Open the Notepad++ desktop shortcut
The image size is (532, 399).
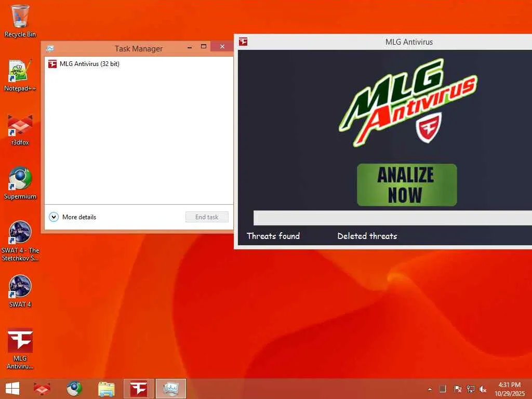(x=20, y=75)
